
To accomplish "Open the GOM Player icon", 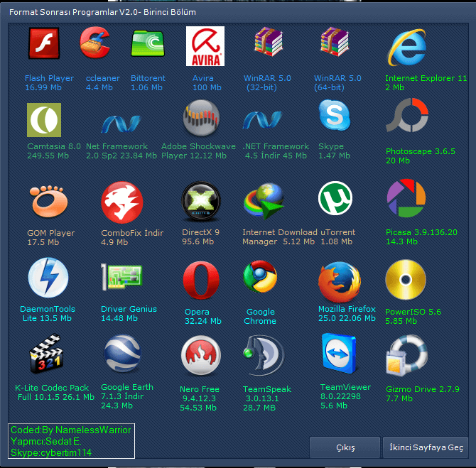I will (48, 202).
